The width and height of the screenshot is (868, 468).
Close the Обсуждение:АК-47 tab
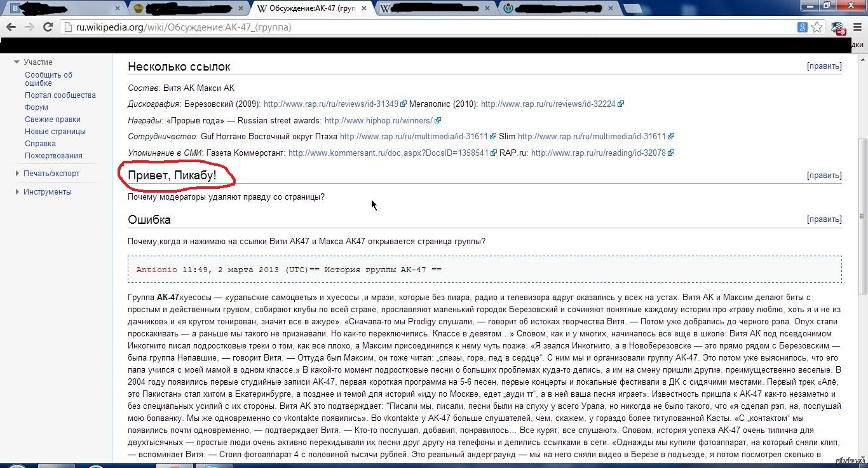365,8
